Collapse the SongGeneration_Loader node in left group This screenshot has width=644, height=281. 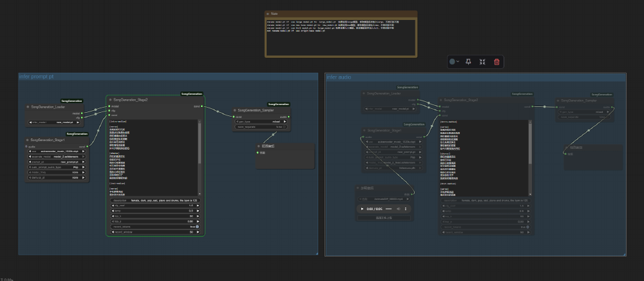28,106
